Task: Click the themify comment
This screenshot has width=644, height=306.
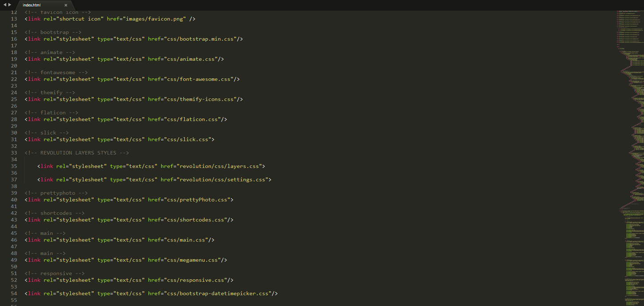Action: (50, 93)
